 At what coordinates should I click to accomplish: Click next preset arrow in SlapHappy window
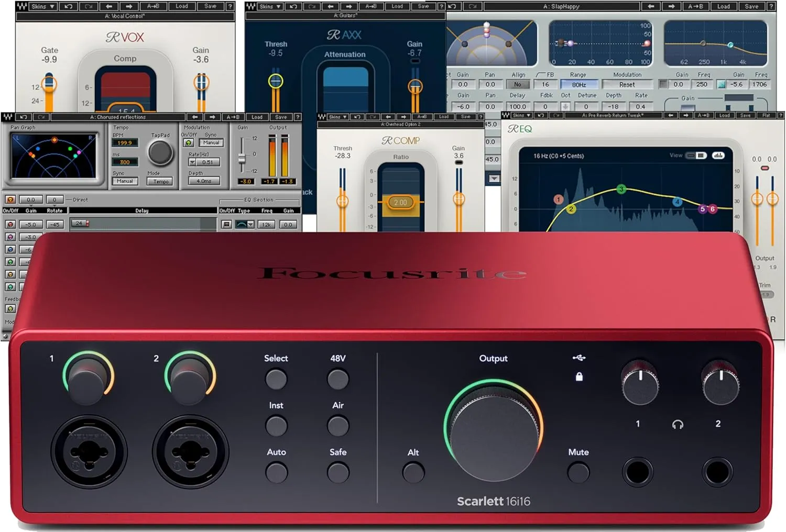[671, 6]
